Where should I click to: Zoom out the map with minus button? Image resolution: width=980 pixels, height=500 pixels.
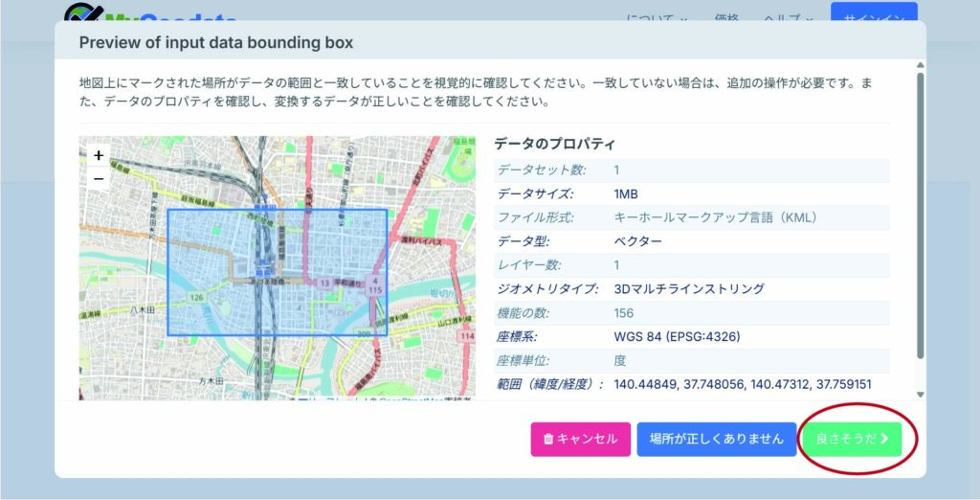(x=99, y=178)
